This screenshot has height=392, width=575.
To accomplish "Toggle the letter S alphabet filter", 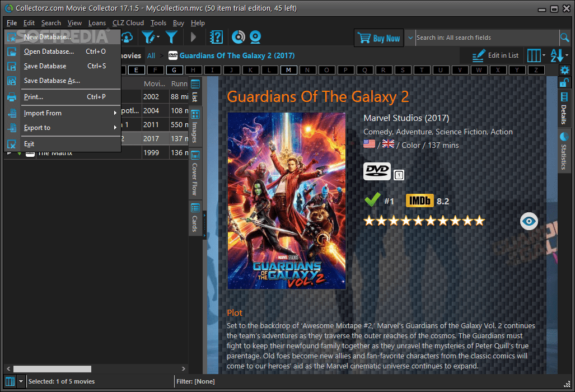I will coord(403,69).
